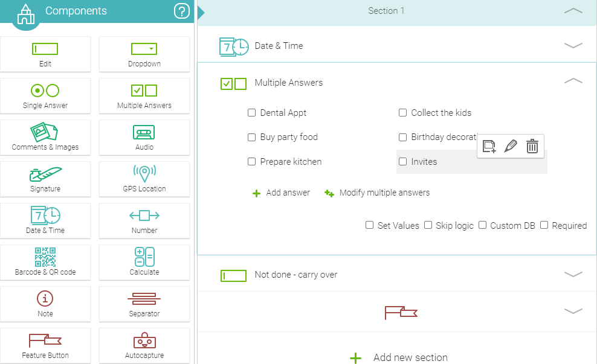Expand the Not done - carry over field
The width and height of the screenshot is (597, 364).
[x=573, y=274]
